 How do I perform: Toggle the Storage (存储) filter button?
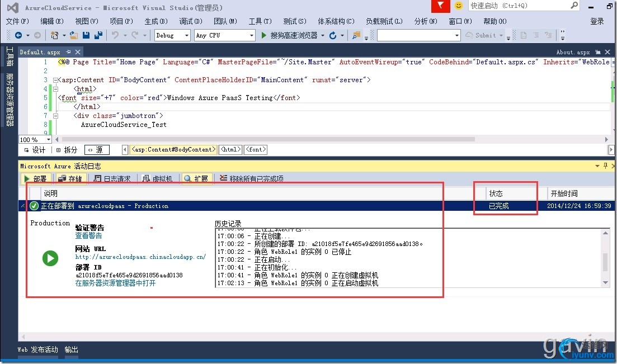[70, 179]
